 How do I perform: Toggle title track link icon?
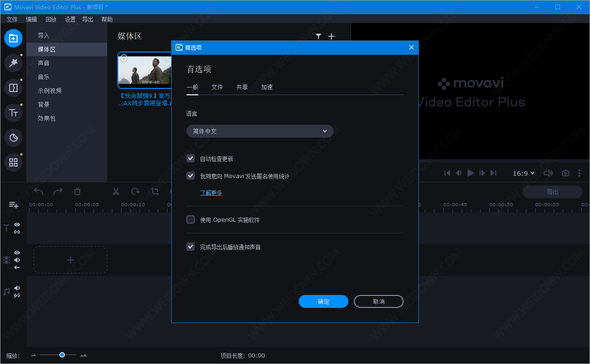tap(17, 232)
